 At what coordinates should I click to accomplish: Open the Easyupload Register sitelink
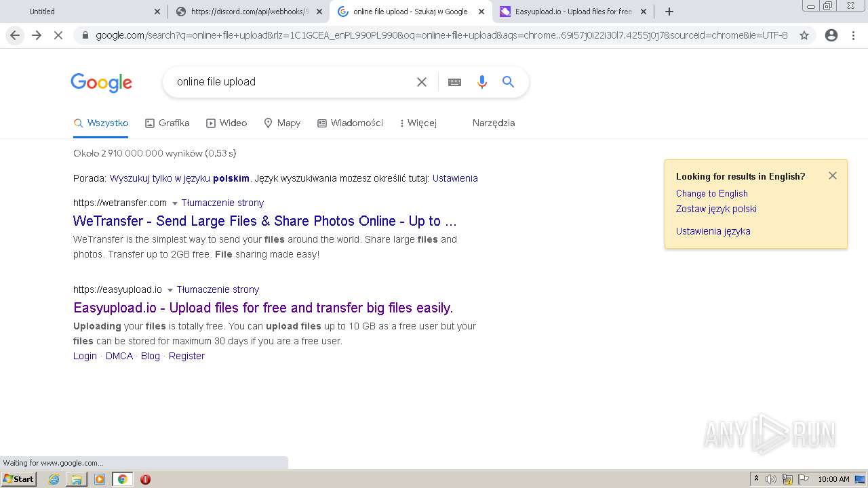[186, 356]
